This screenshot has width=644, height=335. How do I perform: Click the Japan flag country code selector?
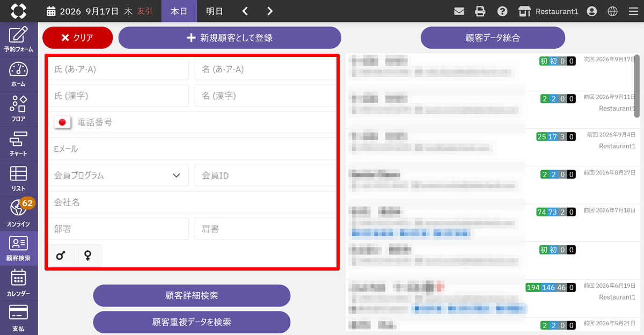tap(63, 122)
